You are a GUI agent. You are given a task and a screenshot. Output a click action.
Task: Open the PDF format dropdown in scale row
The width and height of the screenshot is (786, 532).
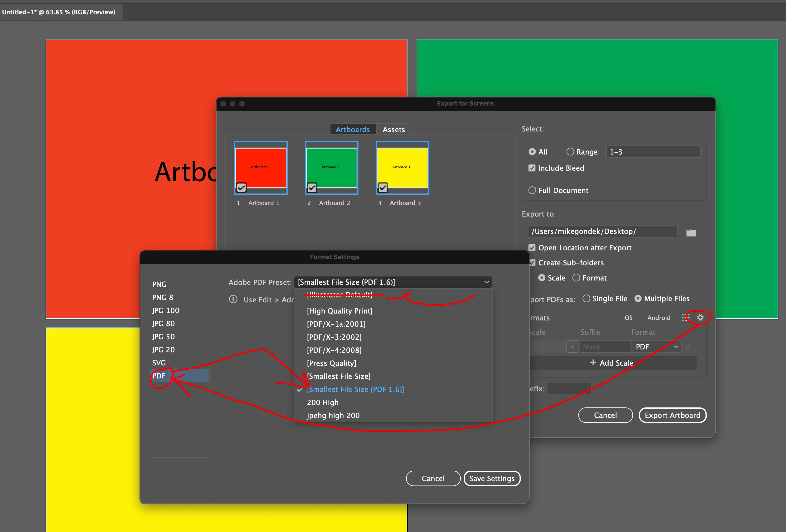pos(656,347)
